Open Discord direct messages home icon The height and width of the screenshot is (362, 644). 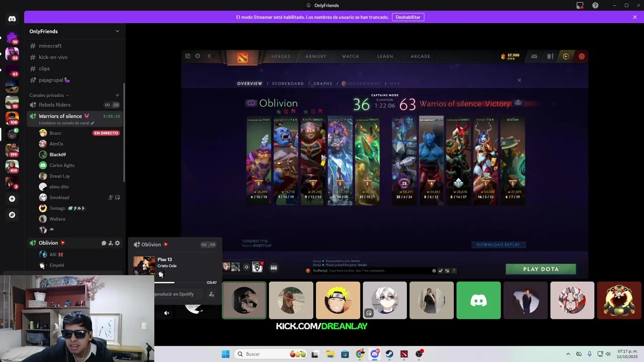12,19
